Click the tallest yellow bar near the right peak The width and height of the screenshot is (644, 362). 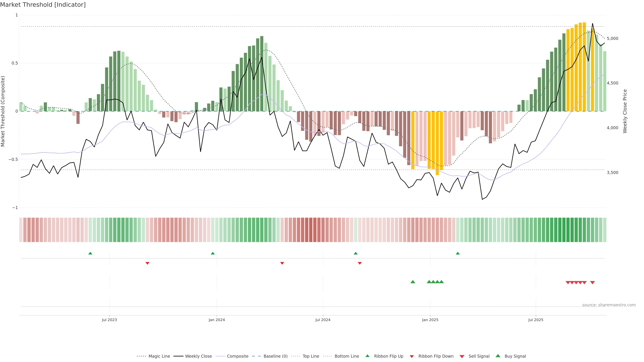584,67
